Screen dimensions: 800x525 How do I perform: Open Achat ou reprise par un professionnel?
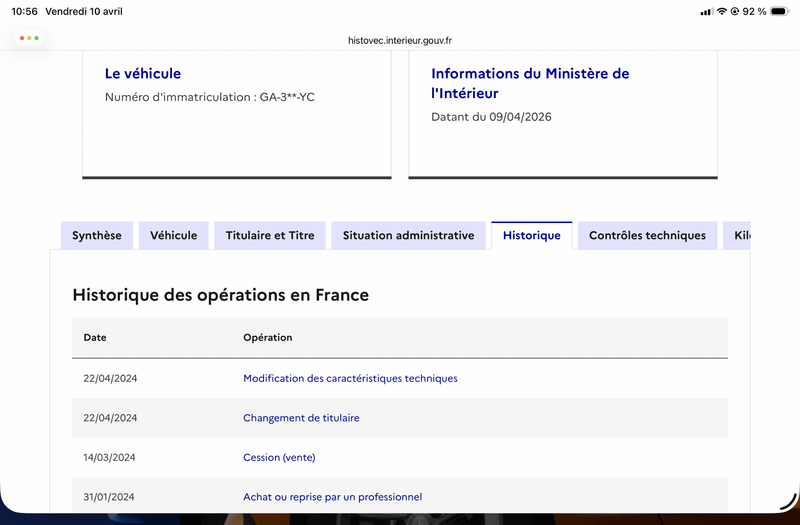tap(333, 496)
